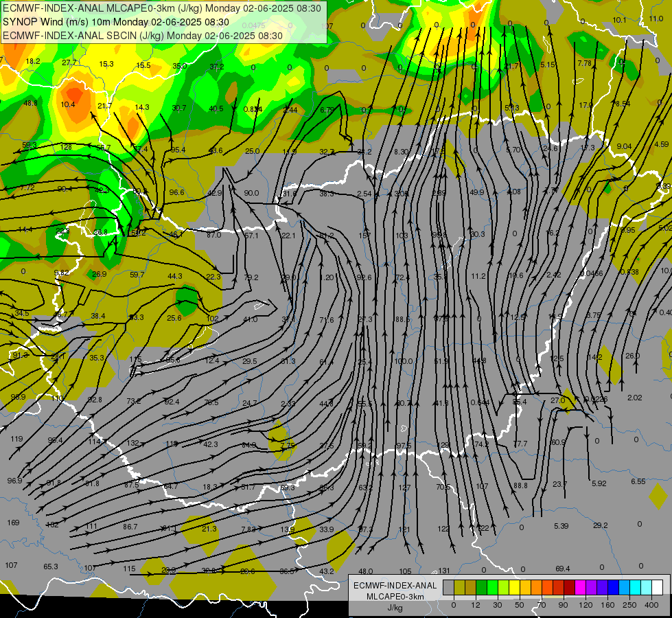Click the map value 157

pos(364,236)
